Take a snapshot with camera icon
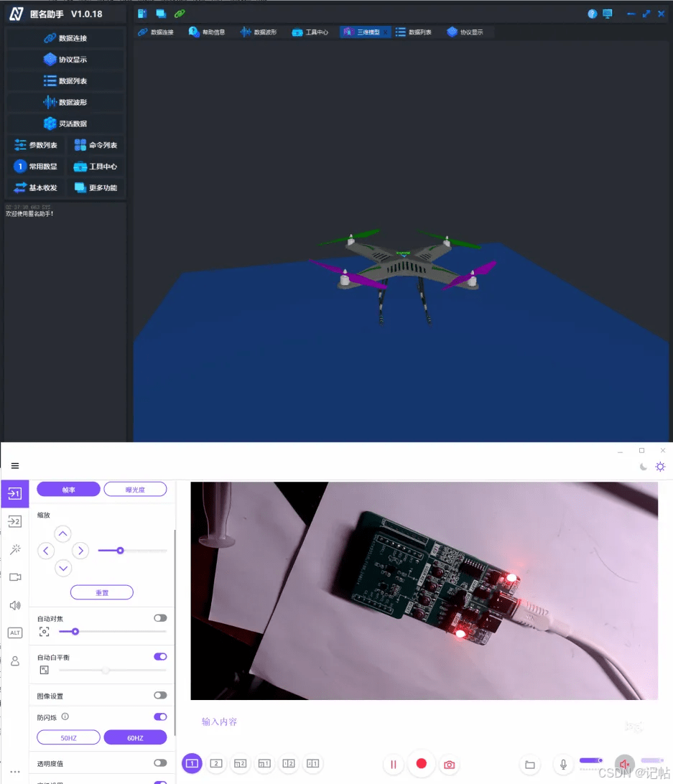This screenshot has height=784, width=673. 450,765
